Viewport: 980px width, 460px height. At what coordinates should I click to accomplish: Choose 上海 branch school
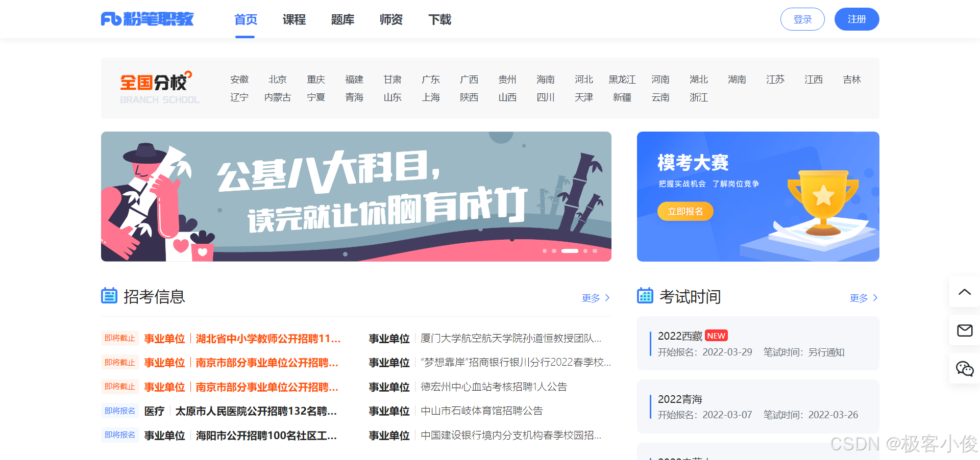431,97
